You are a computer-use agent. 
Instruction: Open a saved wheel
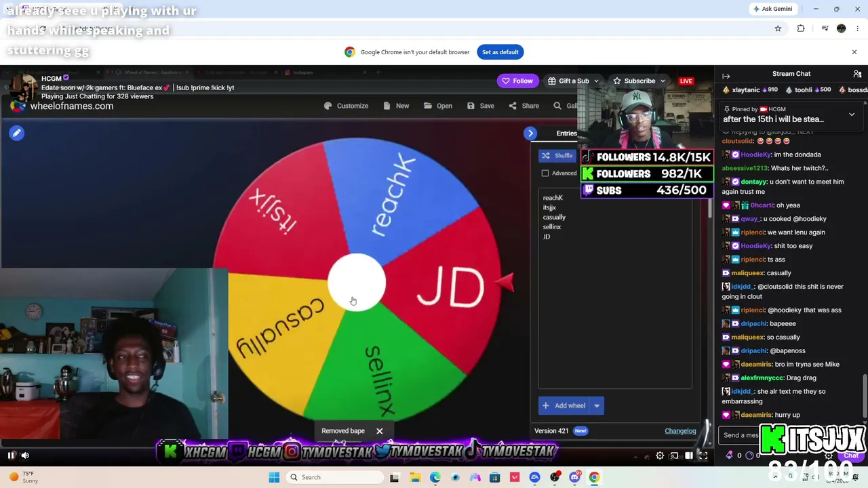[x=438, y=106]
